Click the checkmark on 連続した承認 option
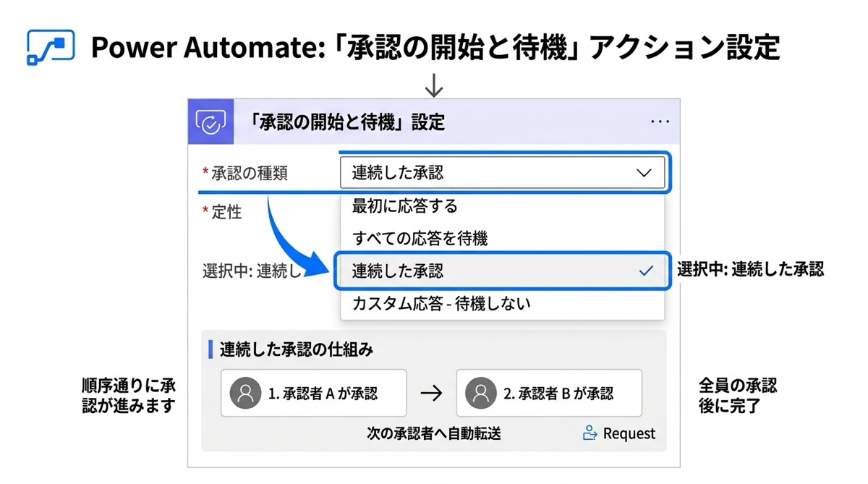This screenshot has height=484, width=868. (646, 271)
